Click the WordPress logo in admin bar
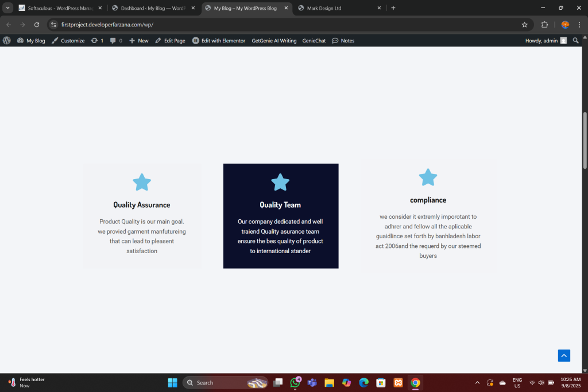The image size is (588, 392). (7, 41)
